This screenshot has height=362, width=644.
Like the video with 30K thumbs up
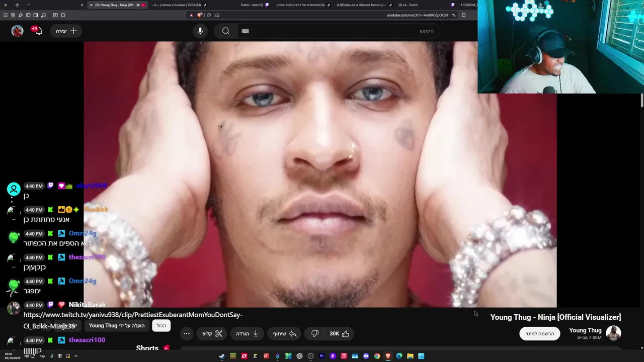point(339,334)
